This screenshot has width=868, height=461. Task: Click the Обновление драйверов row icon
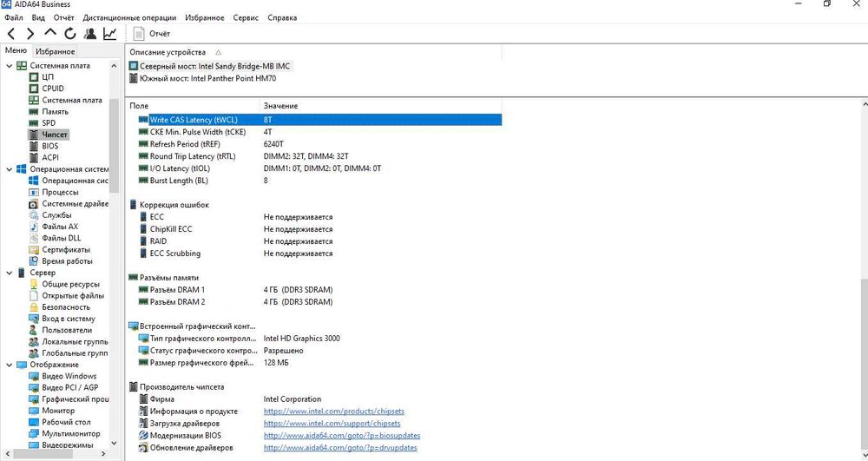[x=143, y=448]
